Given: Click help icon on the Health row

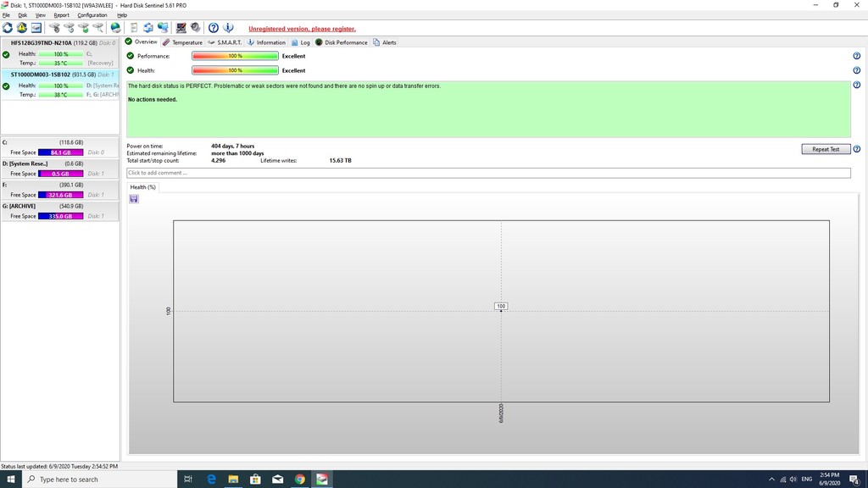Looking at the screenshot, I should click(856, 70).
